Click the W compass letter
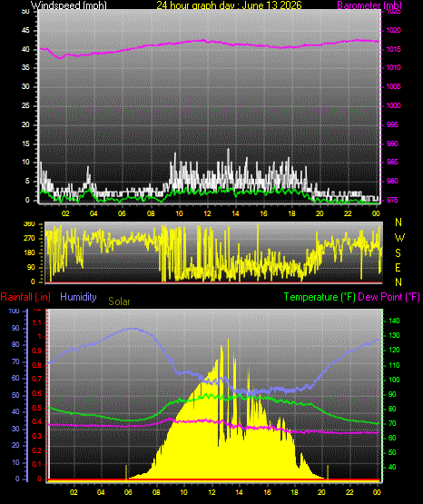The image size is (423, 504). tap(399, 238)
